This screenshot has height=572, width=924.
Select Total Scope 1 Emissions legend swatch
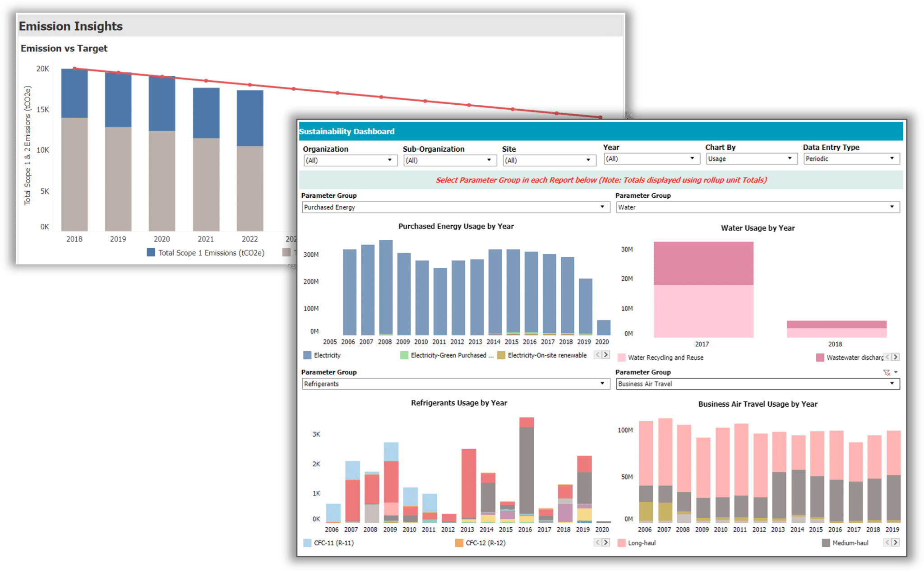pos(151,253)
